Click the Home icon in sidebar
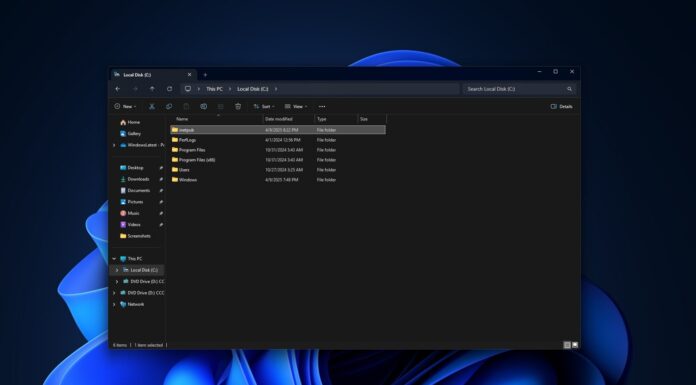Screen dimensions: 696x385 (x=123, y=122)
